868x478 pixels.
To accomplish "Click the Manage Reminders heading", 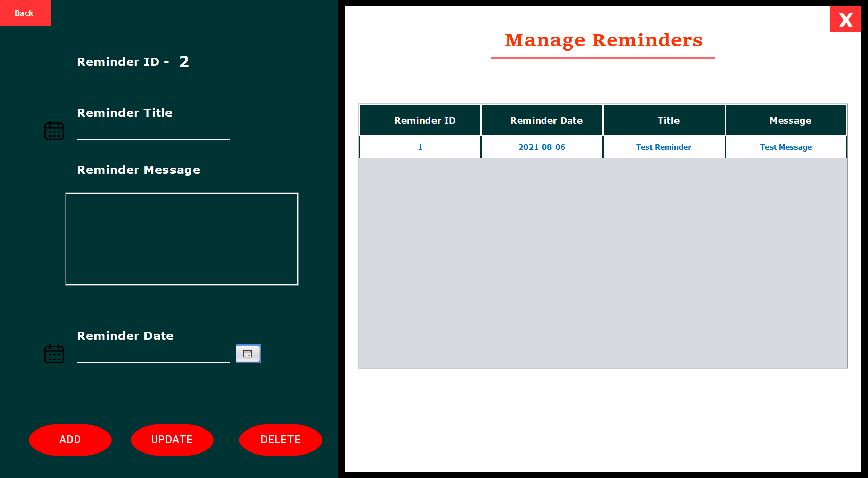I will coord(603,40).
